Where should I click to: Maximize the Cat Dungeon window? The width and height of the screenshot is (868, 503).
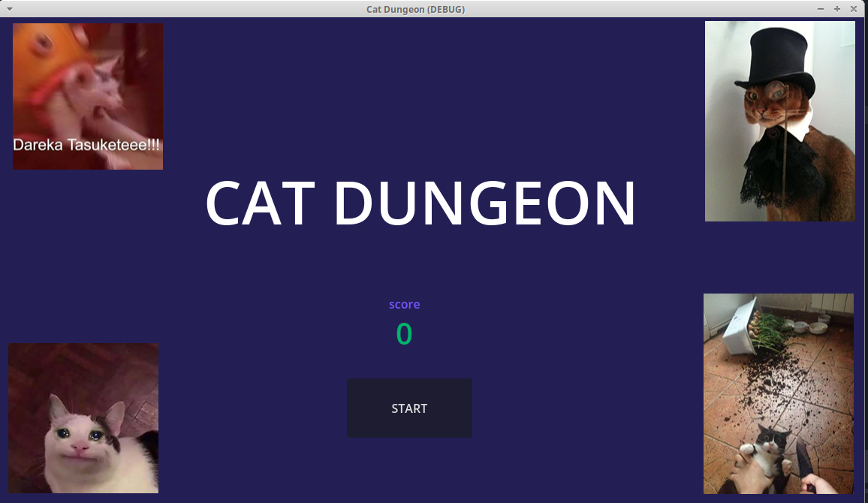pyautogui.click(x=836, y=9)
